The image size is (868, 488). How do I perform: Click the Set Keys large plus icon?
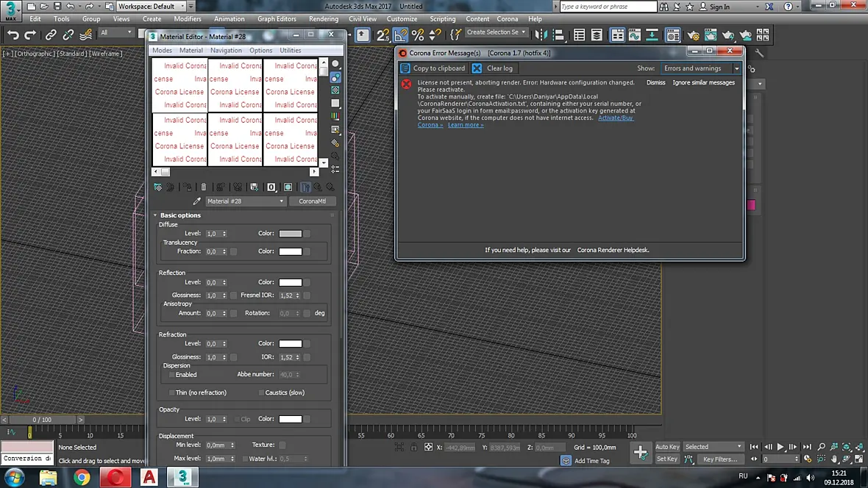click(x=641, y=453)
